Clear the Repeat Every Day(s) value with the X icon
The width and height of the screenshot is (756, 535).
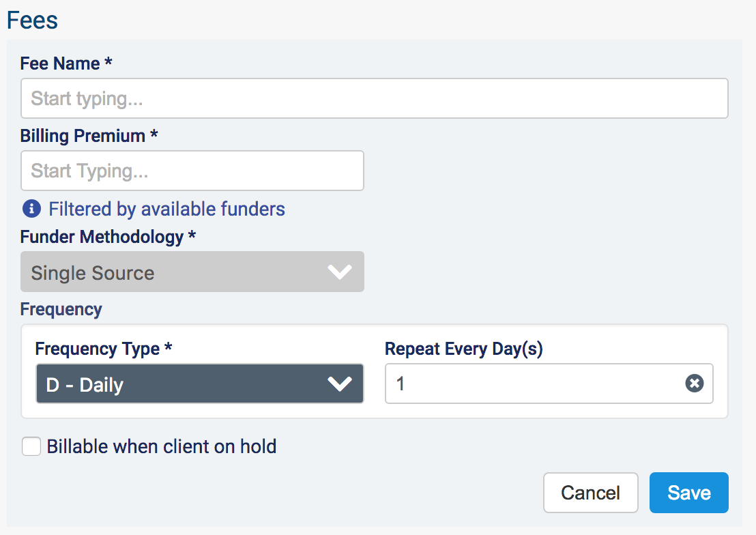click(x=694, y=384)
